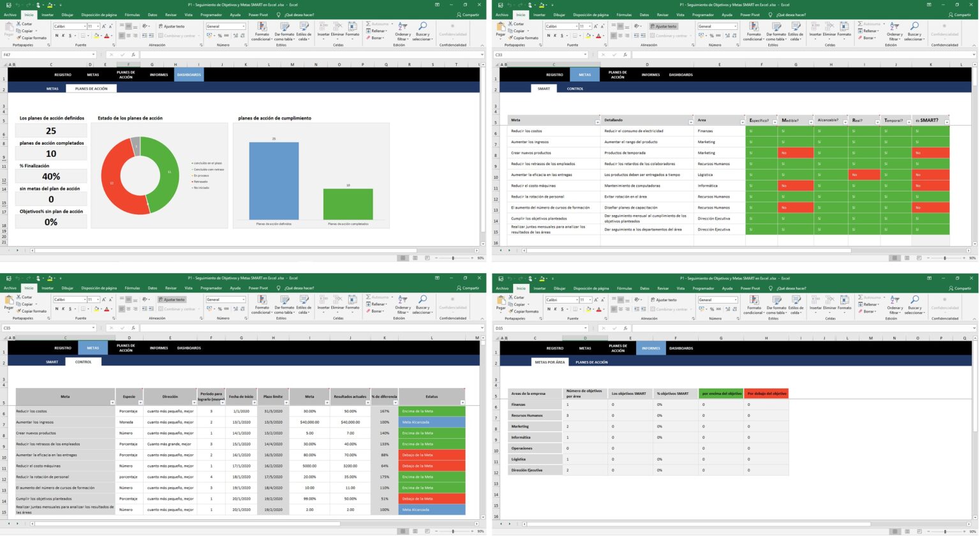Select the PLANES DE ACCIÓN sub-tab in the Dashboards sheet
The height and width of the screenshot is (541, 980).
(x=91, y=89)
